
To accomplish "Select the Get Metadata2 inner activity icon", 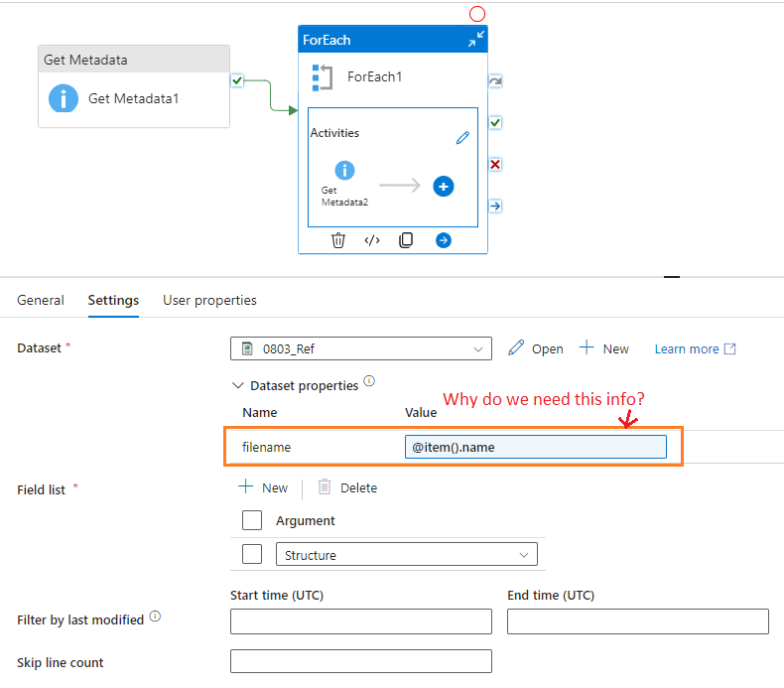I will pyautogui.click(x=344, y=170).
